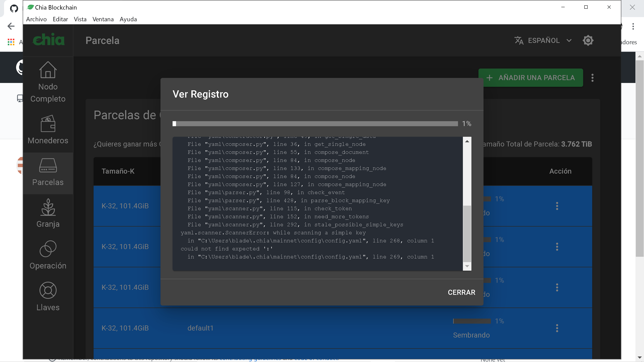Click the chia logo

coord(48,40)
